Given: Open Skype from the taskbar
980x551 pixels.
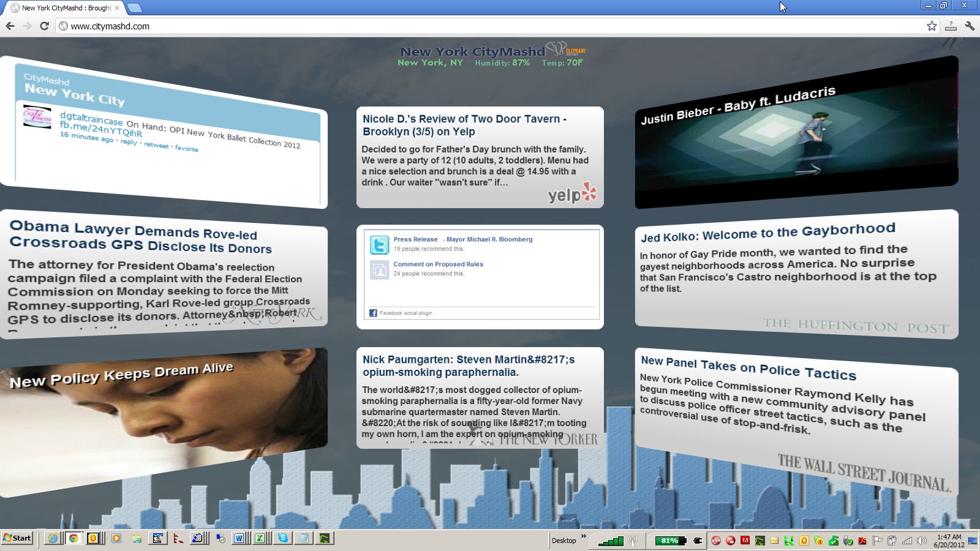Looking at the screenshot, I should coord(282,539).
